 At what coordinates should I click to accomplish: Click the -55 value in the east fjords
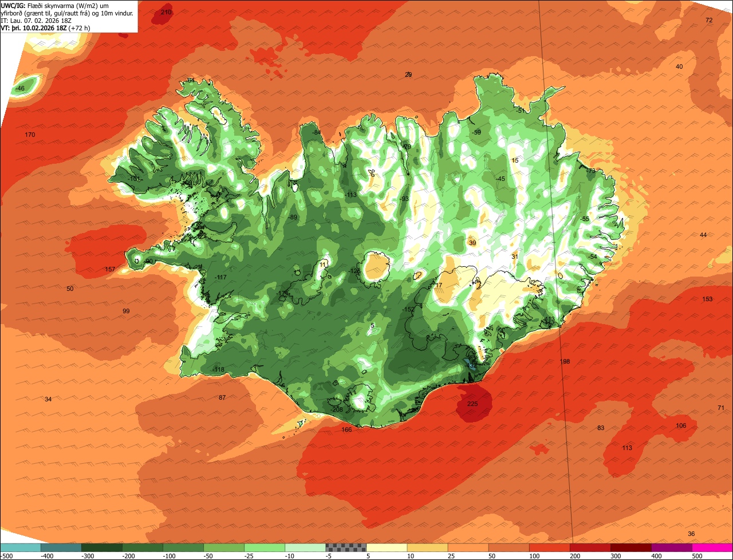click(585, 219)
